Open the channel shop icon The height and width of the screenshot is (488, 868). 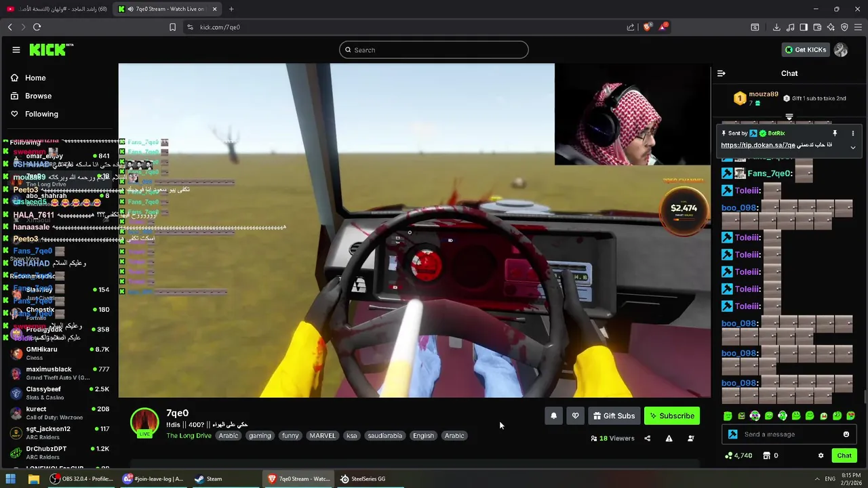pos(766,455)
